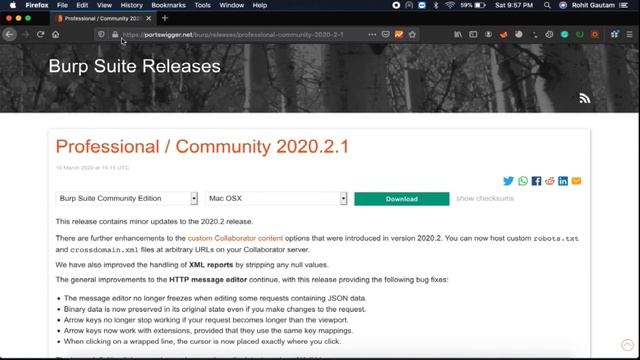Bookmark this page with the star icon
640x360 pixels.
412,35
